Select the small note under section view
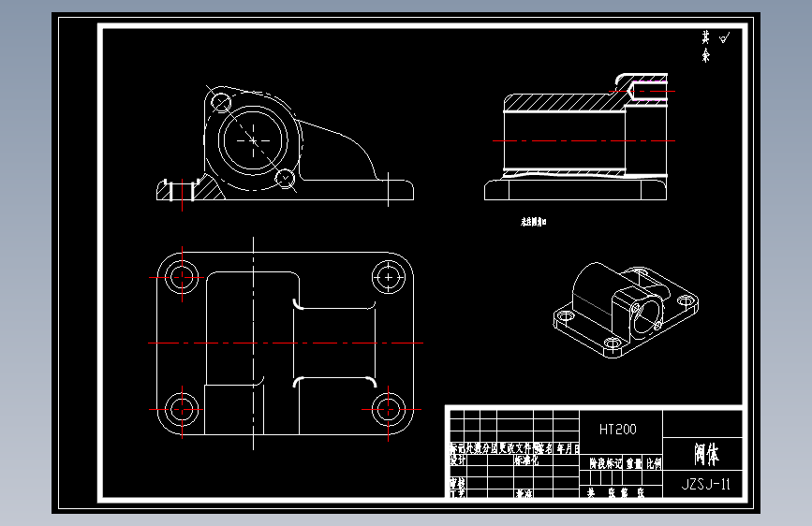Screen dimensions: 812x526 coord(534,222)
